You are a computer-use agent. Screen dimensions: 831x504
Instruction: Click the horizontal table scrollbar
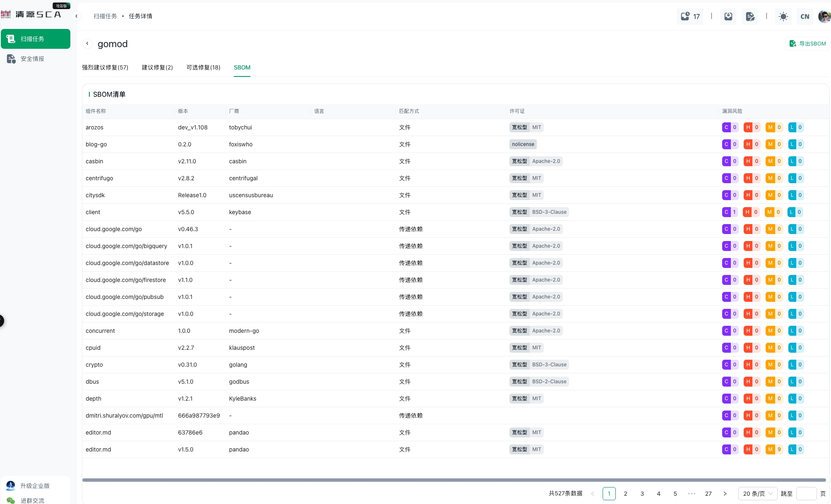(454, 480)
